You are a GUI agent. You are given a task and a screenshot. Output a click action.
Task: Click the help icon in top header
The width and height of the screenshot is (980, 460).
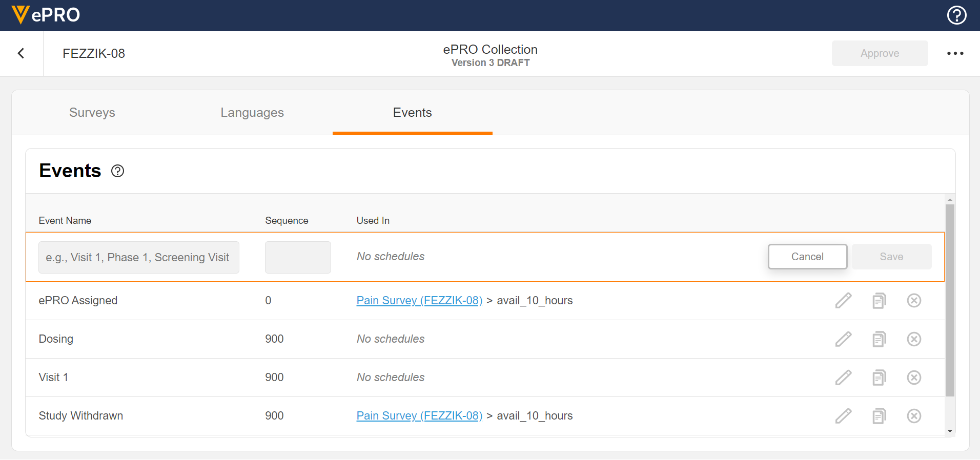click(956, 15)
